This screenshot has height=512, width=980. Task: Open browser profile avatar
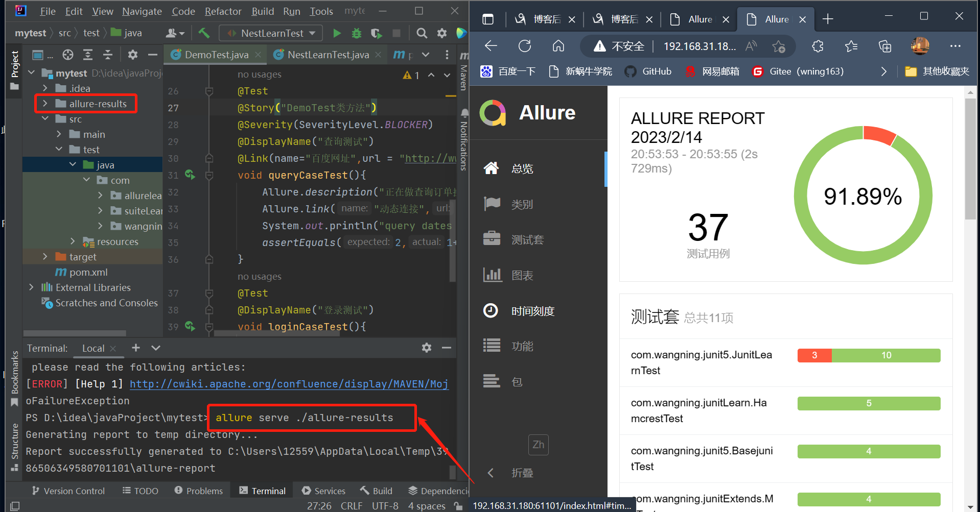920,46
